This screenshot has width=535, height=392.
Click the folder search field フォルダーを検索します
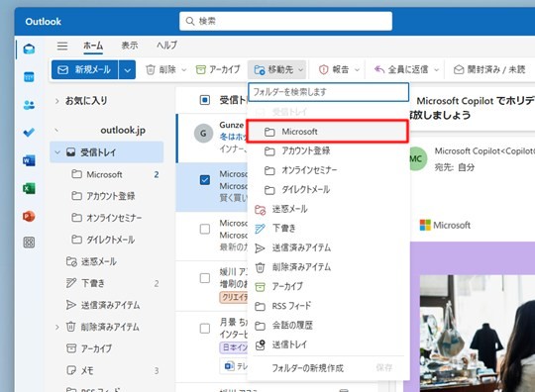click(x=328, y=92)
